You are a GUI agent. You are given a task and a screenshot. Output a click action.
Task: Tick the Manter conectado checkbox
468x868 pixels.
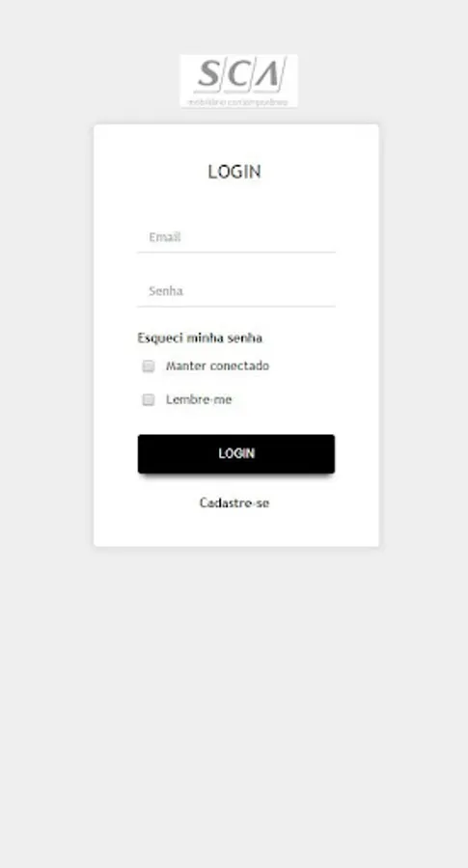[x=149, y=366]
